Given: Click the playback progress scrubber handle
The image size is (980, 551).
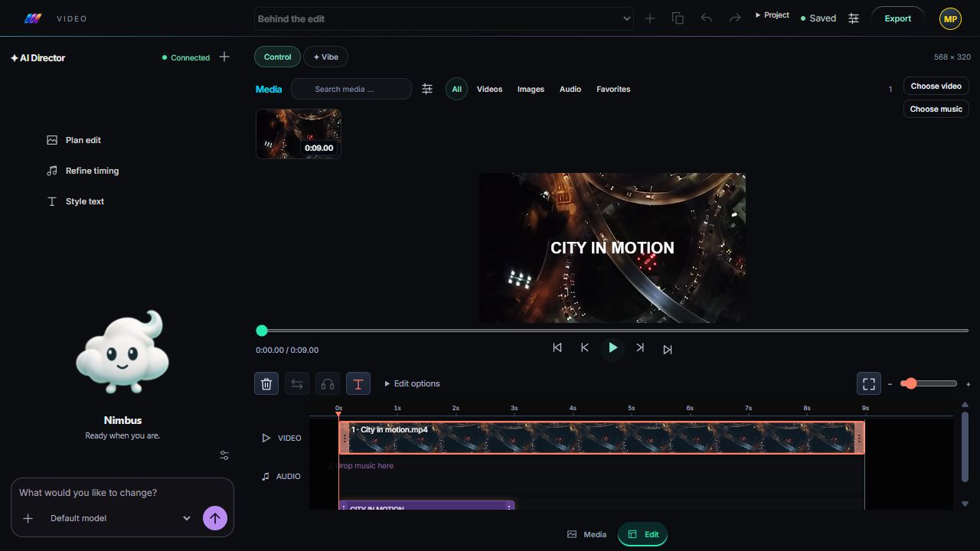Looking at the screenshot, I should pyautogui.click(x=262, y=331).
